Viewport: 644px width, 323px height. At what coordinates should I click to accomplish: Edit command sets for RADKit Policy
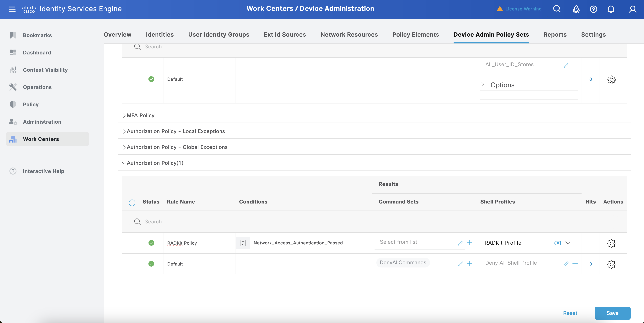coord(460,243)
